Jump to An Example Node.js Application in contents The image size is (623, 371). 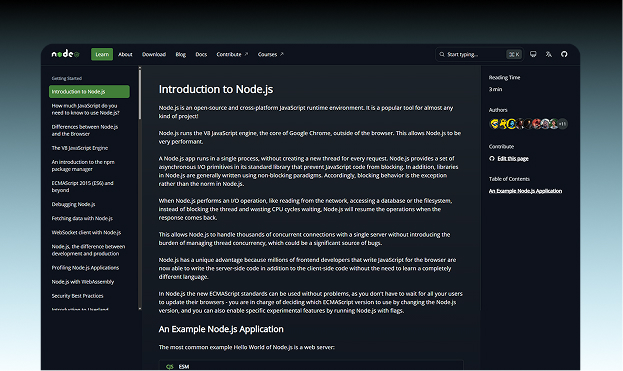tap(525, 191)
